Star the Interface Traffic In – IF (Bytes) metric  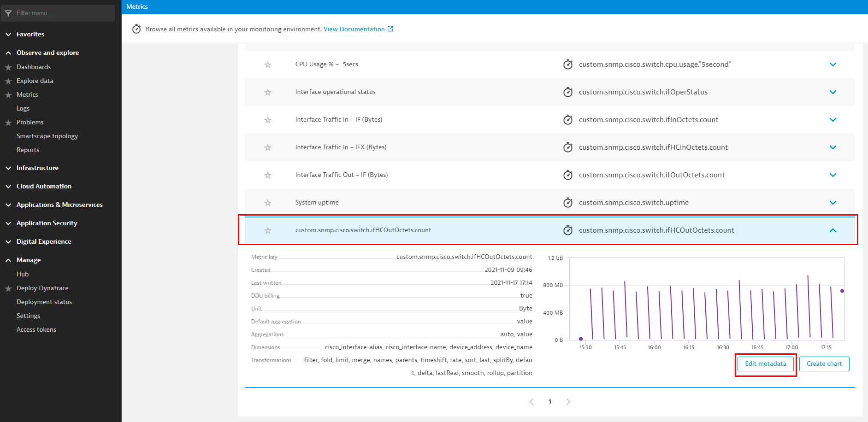268,120
